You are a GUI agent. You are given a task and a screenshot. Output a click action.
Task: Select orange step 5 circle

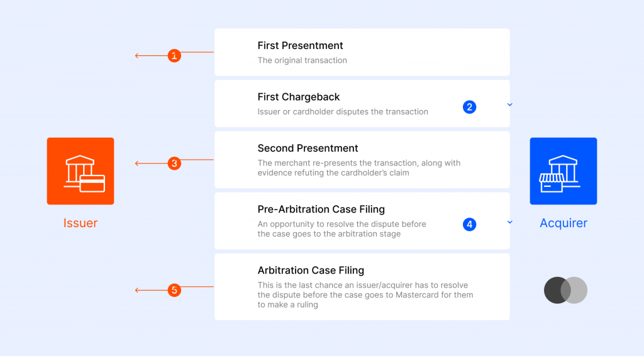175,291
